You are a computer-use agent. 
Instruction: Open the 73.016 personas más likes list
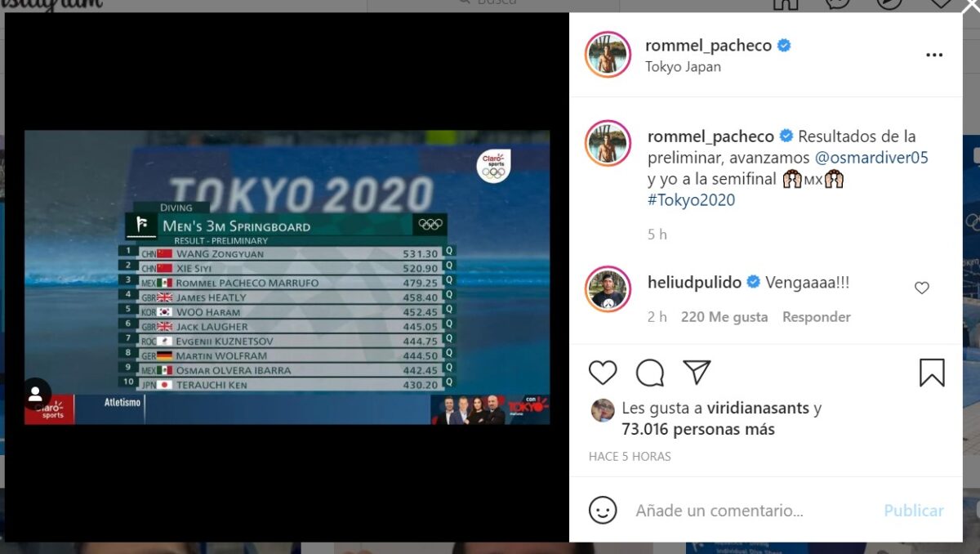[x=698, y=429]
